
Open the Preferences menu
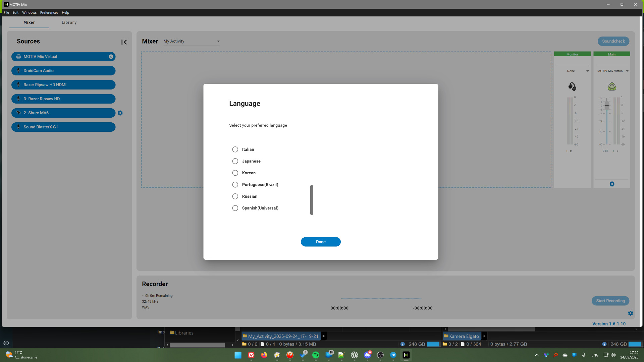click(49, 12)
